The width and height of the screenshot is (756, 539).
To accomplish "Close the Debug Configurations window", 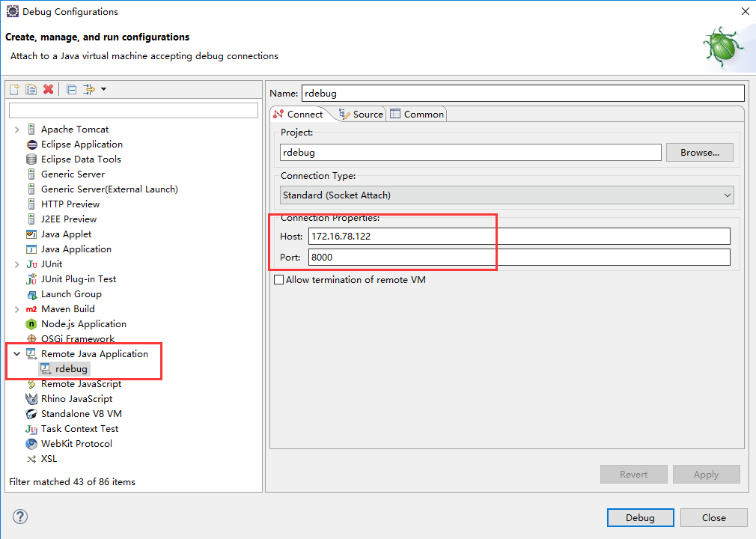I will click(x=745, y=11).
